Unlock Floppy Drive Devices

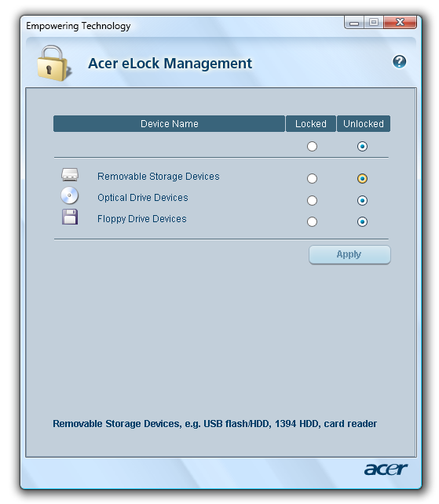[x=362, y=222]
